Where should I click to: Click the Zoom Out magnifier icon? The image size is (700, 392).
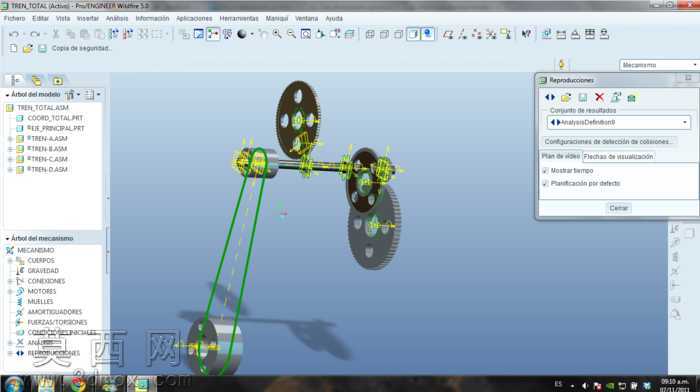point(291,34)
